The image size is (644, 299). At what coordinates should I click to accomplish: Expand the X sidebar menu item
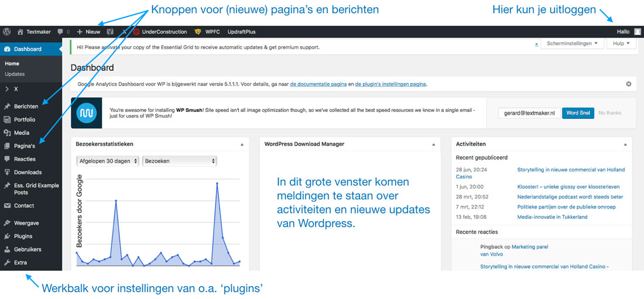(x=31, y=89)
